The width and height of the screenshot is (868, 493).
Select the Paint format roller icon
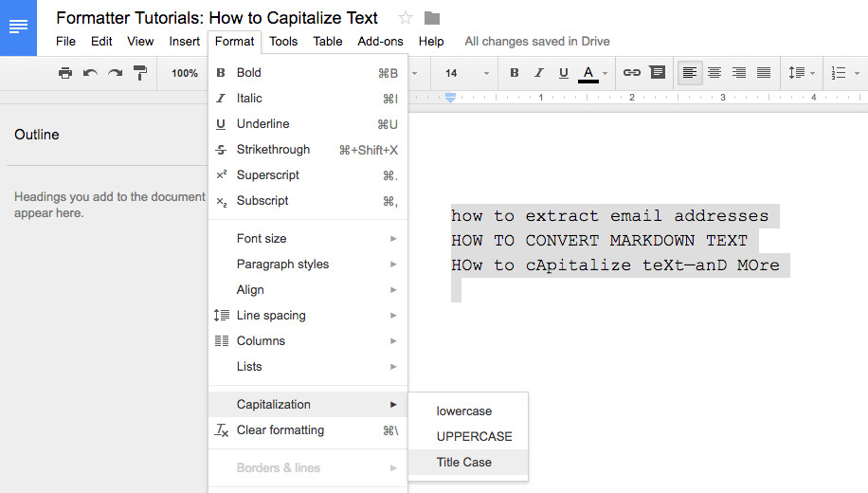[140, 73]
